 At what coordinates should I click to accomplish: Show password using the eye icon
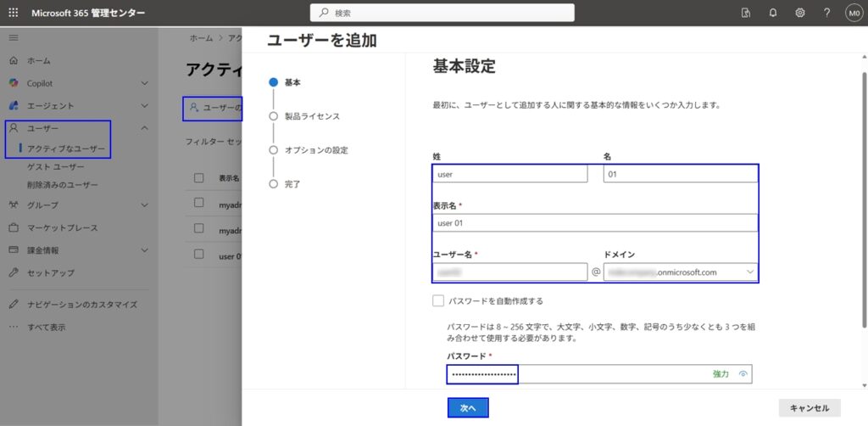743,373
